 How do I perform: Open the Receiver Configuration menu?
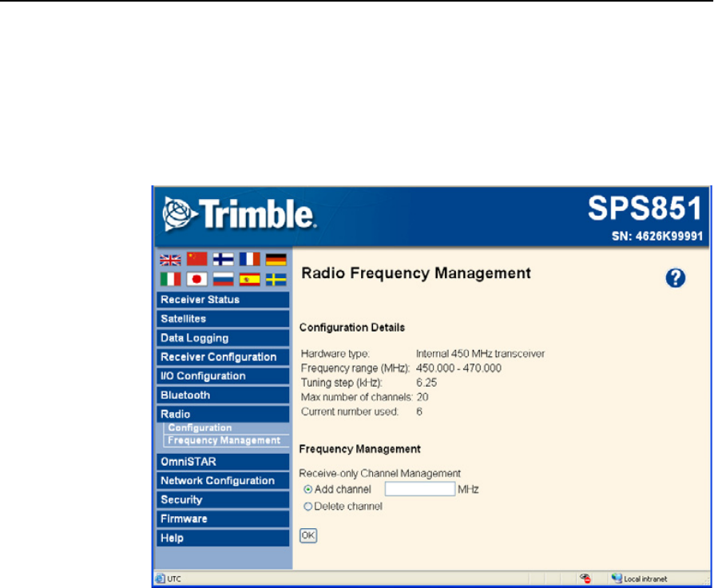(x=223, y=357)
